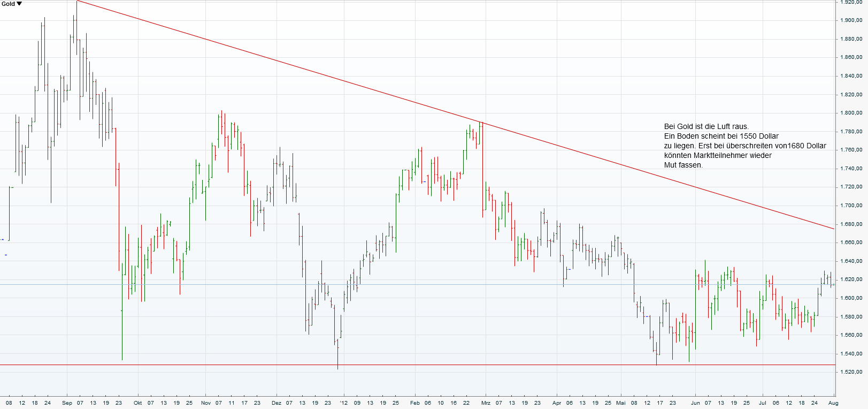Click the 'Okt' label on time axis

[138, 403]
